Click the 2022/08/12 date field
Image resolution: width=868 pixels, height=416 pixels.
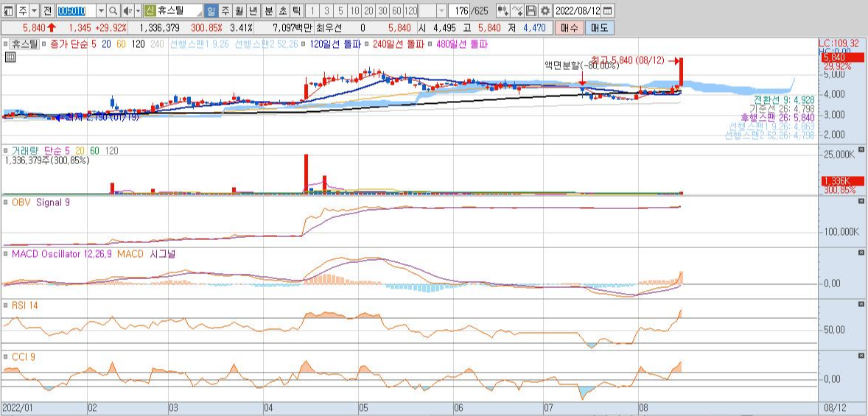(x=578, y=10)
